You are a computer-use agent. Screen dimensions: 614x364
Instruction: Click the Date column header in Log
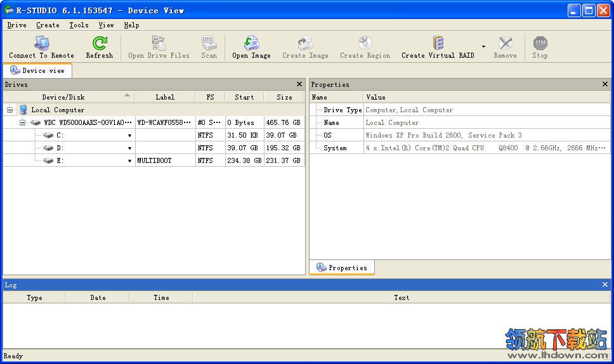coord(98,297)
